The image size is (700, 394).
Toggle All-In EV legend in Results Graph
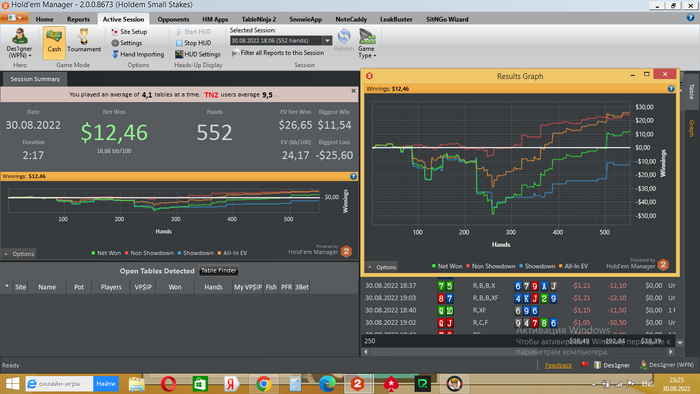[x=574, y=266]
